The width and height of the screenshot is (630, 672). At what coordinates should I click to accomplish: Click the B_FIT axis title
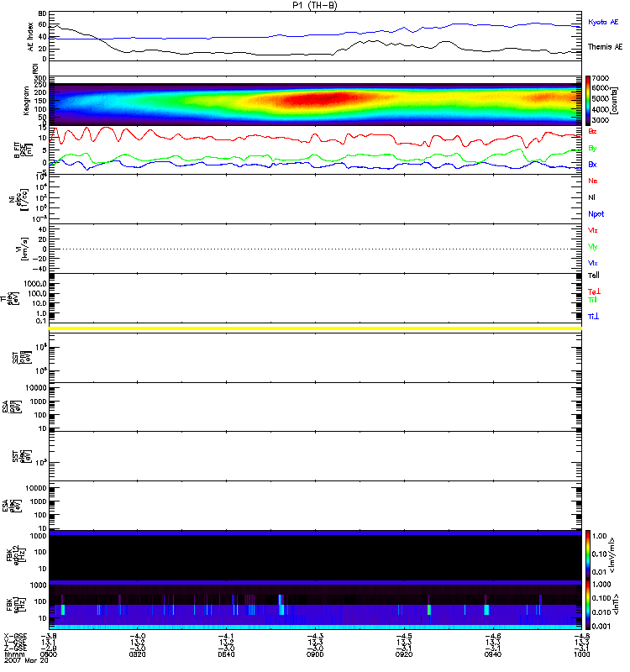click(24, 150)
